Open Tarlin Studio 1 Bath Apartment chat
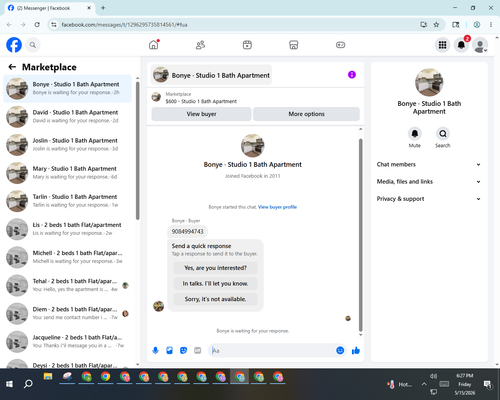Image resolution: width=500 pixels, height=400 pixels. tap(67, 201)
